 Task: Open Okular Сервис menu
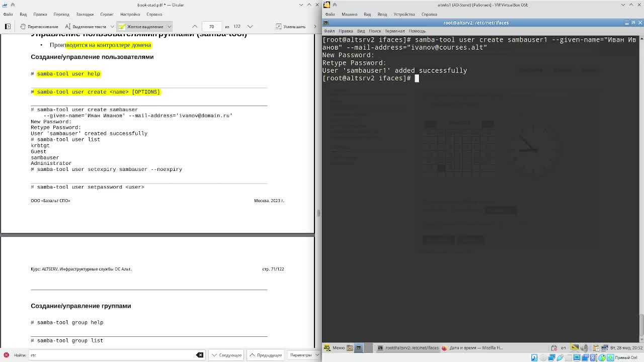107,14
